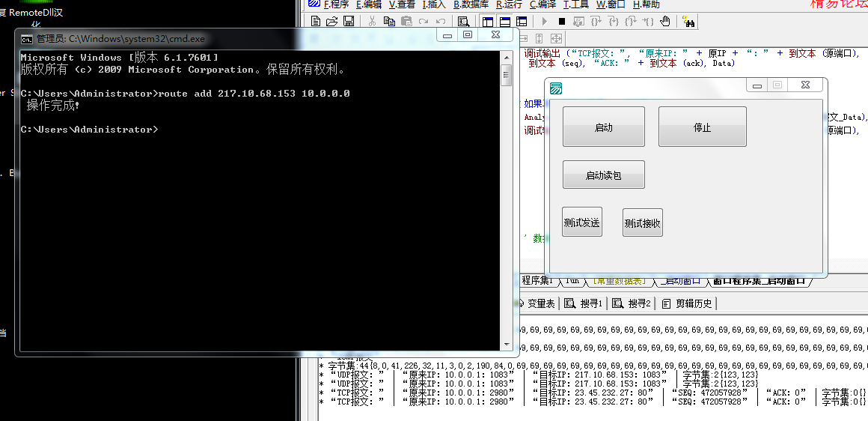
Task: Open the W.窗口 menu
Action: [x=611, y=4]
